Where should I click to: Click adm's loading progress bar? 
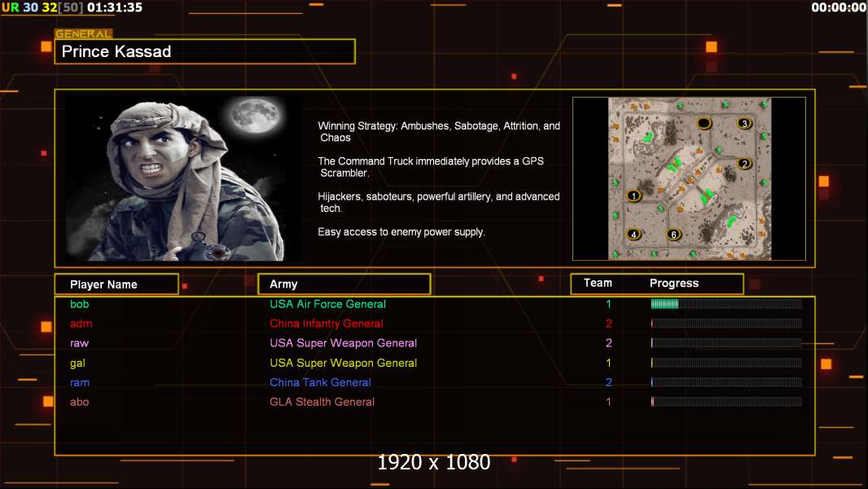[726, 324]
